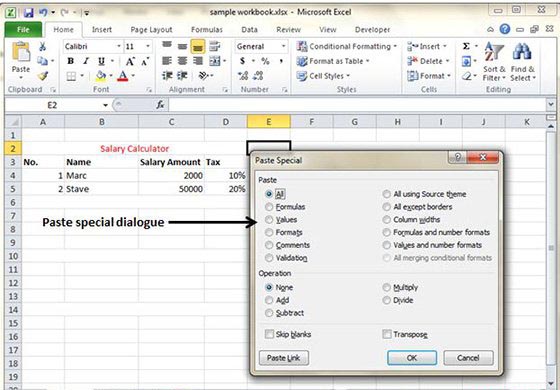Open the font name dropdown
The height and width of the screenshot is (390, 560).
(x=119, y=46)
